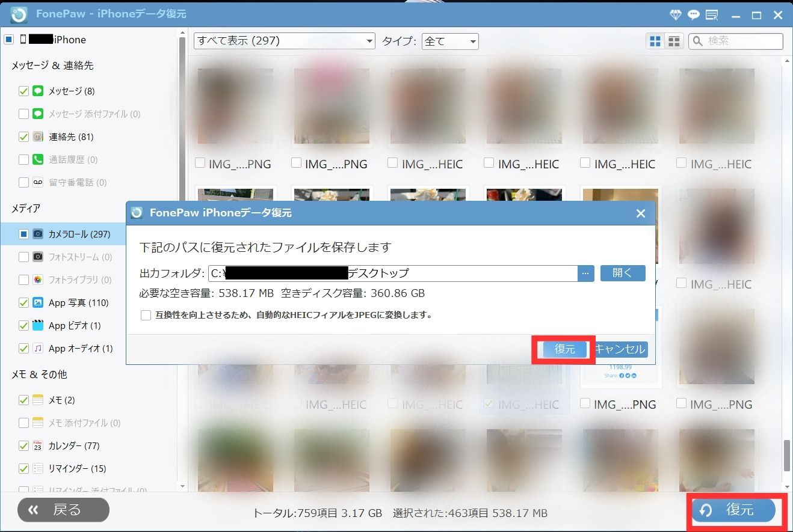Select App 写真 (110) category
The image size is (793, 532).
coord(78,302)
